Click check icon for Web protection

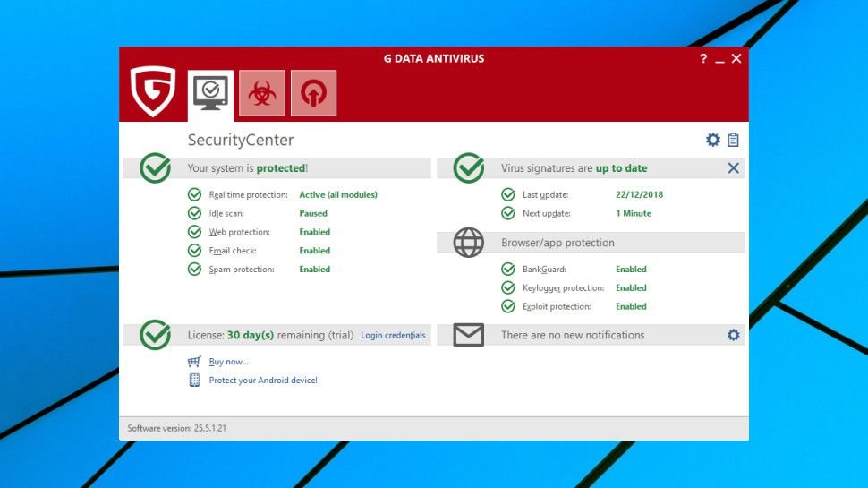tap(194, 232)
